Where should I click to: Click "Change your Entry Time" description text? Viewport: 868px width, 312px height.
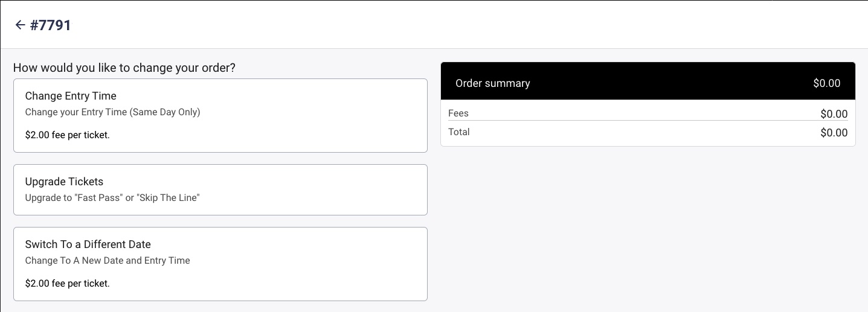pyautogui.click(x=74, y=112)
